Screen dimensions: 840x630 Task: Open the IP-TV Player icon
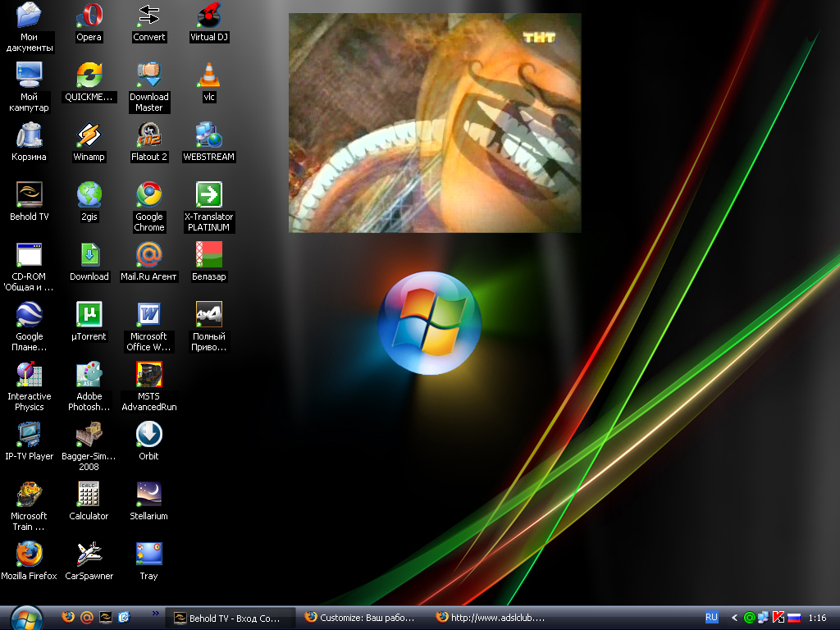[x=29, y=435]
